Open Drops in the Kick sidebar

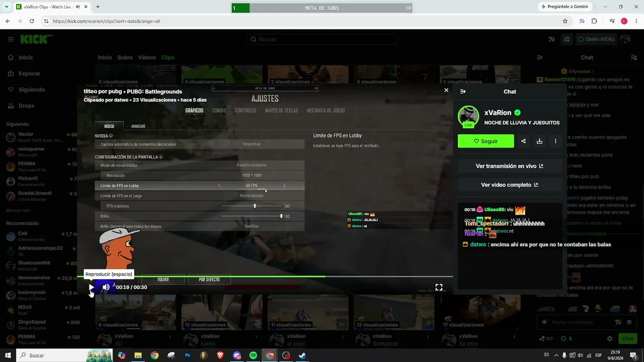tap(27, 106)
